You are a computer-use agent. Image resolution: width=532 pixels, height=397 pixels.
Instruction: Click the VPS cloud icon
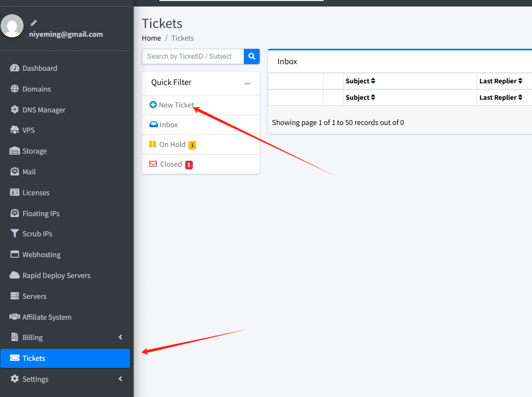click(x=15, y=130)
